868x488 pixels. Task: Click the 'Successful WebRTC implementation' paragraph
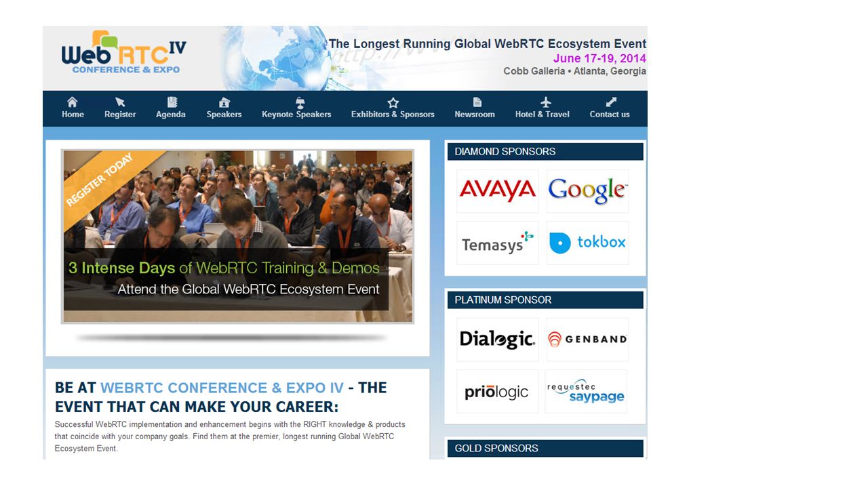(230, 436)
